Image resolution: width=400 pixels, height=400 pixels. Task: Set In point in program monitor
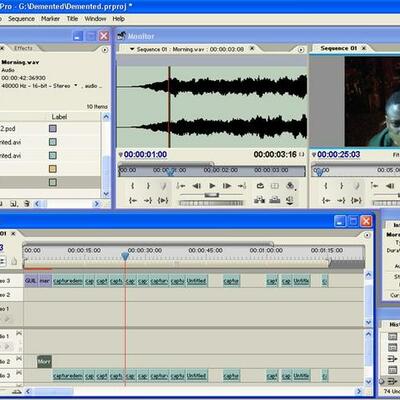[326, 186]
